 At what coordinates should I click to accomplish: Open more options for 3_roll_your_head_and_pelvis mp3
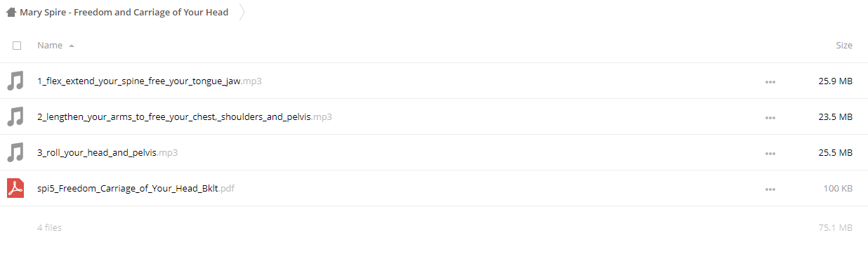coord(770,154)
